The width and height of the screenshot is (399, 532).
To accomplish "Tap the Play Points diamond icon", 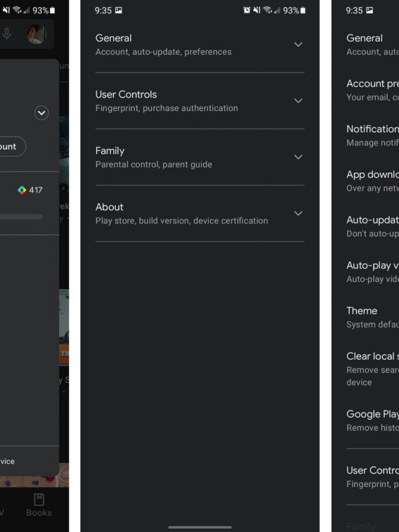I will [22, 190].
